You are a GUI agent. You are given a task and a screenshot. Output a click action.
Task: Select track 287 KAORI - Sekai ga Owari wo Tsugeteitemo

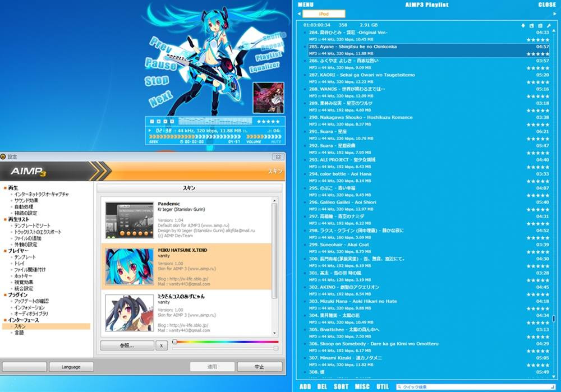[x=429, y=79]
